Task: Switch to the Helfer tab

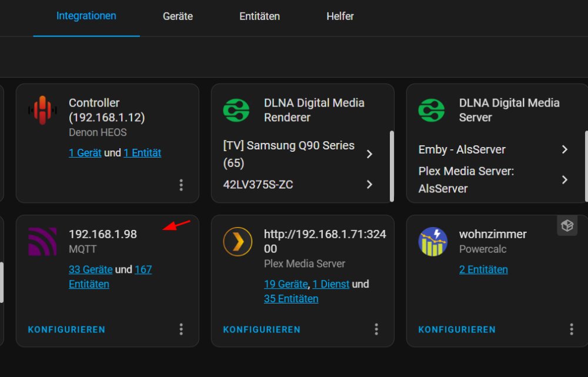Action: click(x=340, y=16)
